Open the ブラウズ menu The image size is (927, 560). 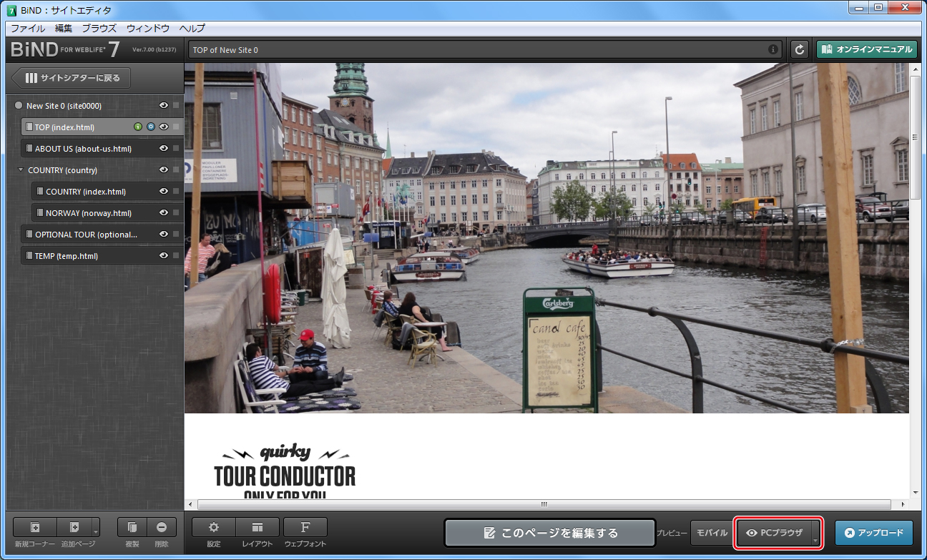[x=99, y=29]
